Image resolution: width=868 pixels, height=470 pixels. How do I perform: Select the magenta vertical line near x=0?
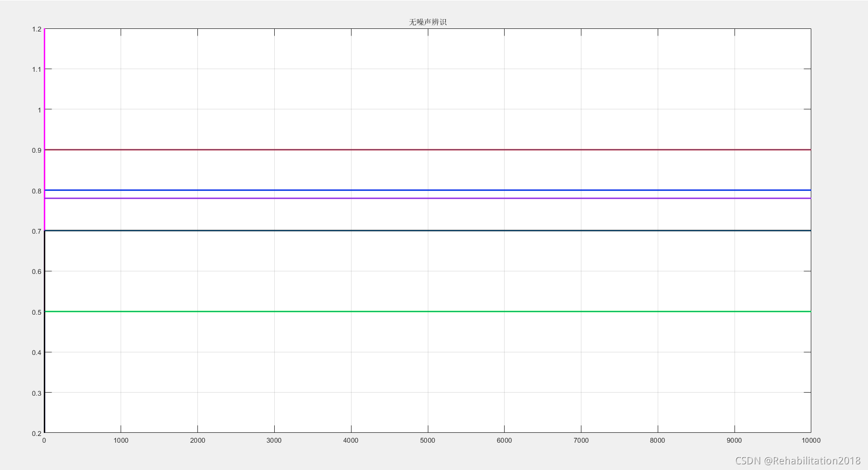45,129
